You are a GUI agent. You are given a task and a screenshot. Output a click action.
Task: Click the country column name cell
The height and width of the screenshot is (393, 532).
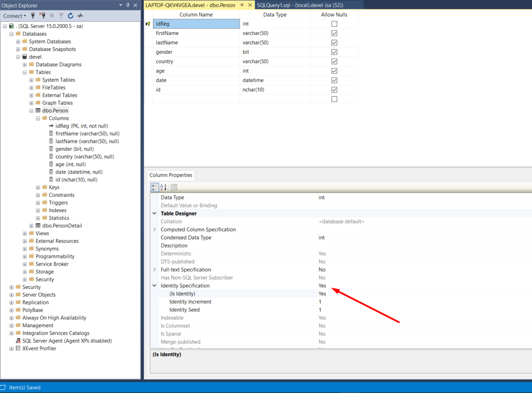click(x=196, y=62)
